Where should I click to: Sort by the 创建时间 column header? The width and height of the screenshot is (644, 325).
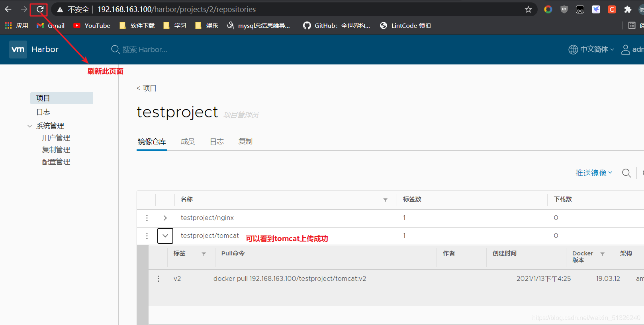(x=504, y=253)
